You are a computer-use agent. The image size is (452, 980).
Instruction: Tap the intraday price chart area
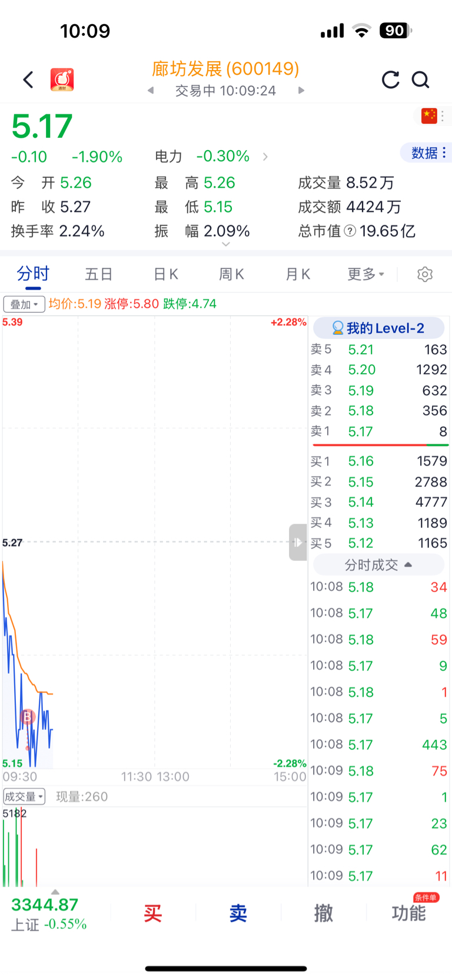[154, 542]
